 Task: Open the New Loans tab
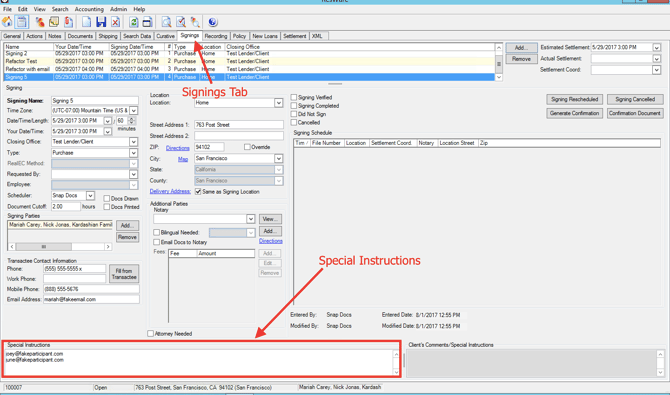click(264, 36)
